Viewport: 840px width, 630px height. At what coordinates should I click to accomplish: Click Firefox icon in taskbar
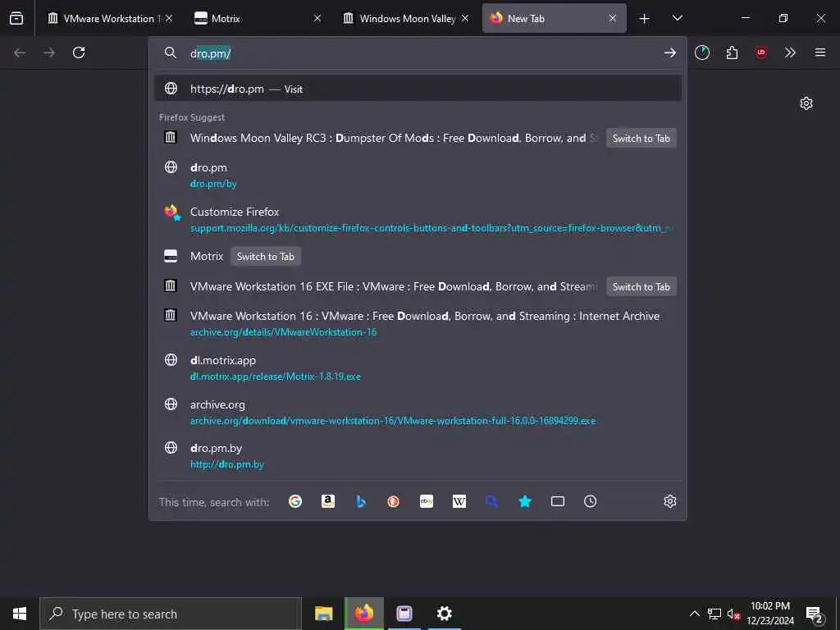point(363,614)
